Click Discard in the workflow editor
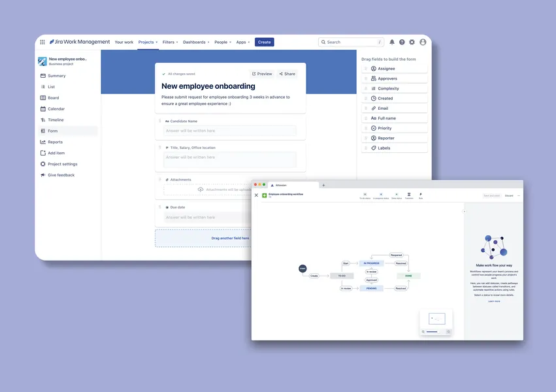This screenshot has width=556, height=392. (x=509, y=195)
